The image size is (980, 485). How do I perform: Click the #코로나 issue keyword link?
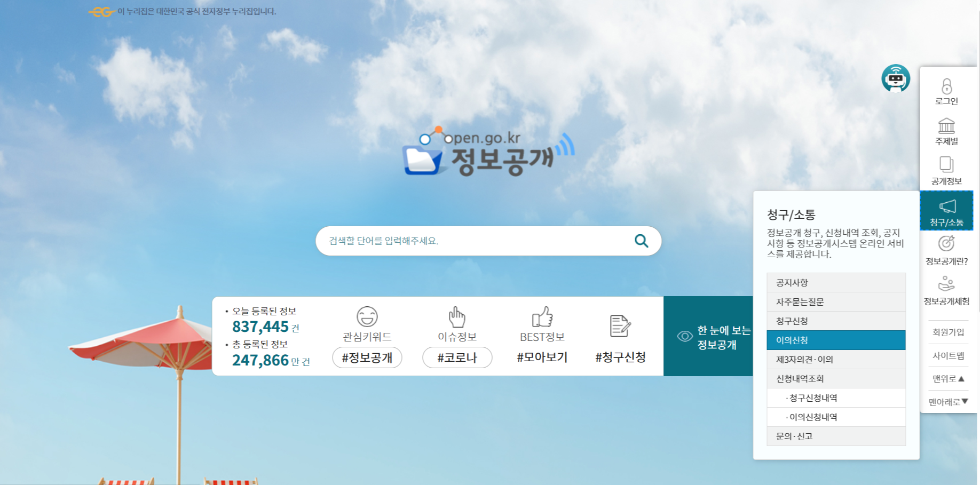(x=457, y=357)
